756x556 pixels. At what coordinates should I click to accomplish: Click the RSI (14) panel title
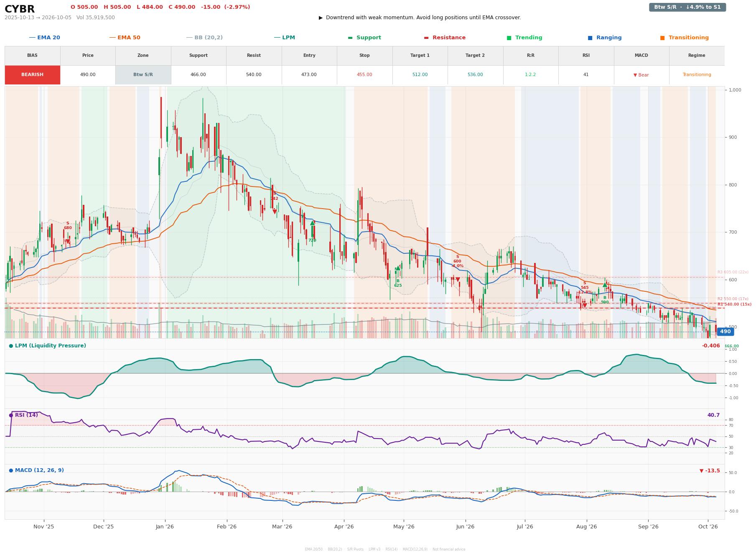click(x=23, y=415)
